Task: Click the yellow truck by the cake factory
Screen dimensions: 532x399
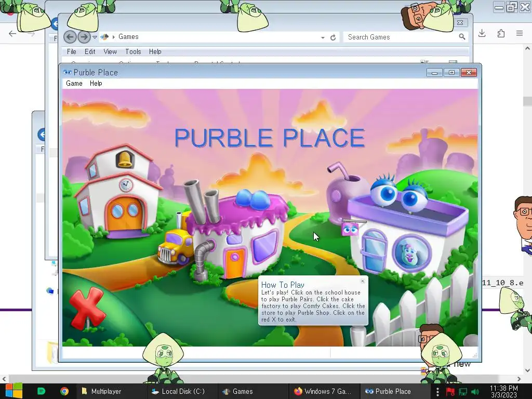Action: point(177,246)
